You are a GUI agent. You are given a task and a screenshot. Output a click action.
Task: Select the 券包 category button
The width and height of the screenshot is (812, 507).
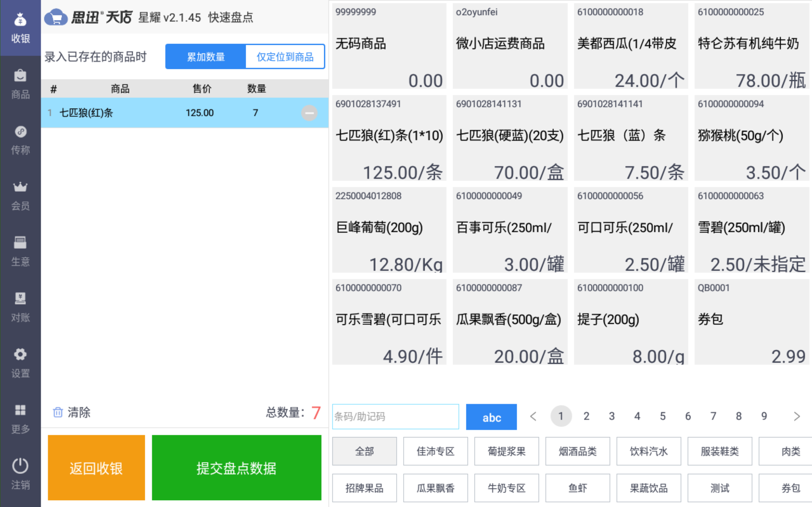(x=786, y=488)
